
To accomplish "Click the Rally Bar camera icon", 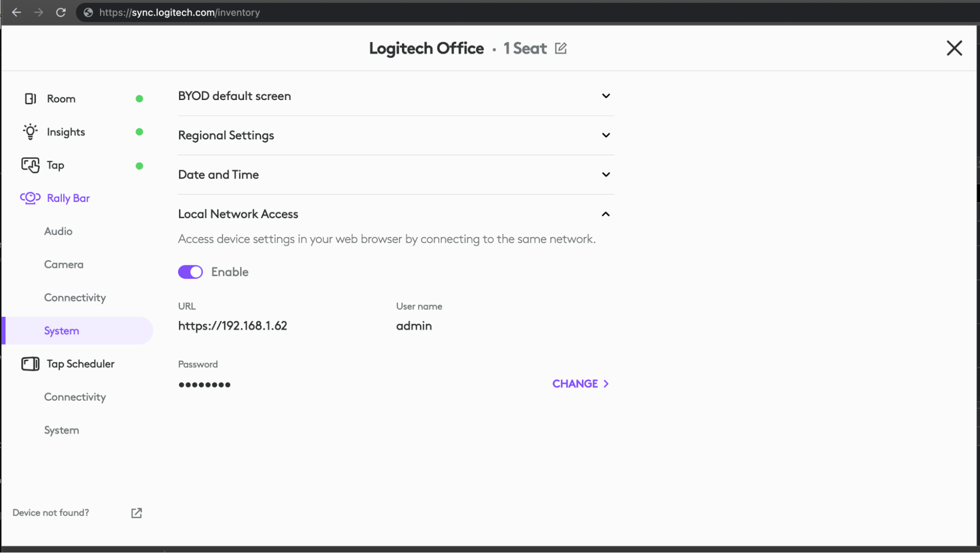I will [x=30, y=198].
